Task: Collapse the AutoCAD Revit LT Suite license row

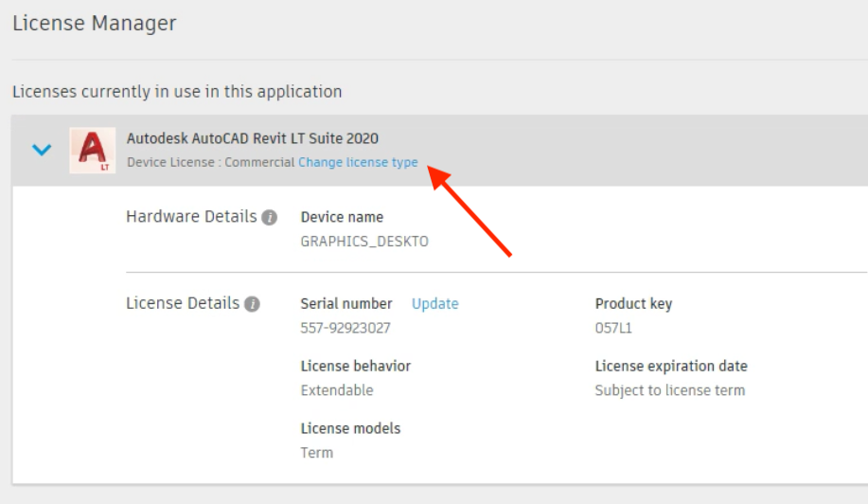Action: pos(42,150)
